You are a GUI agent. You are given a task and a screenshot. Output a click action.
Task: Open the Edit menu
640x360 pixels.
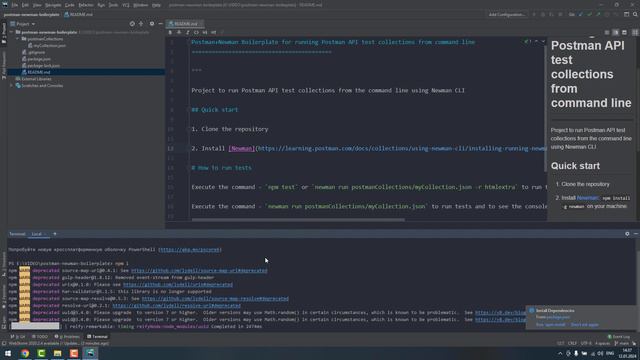point(25,5)
